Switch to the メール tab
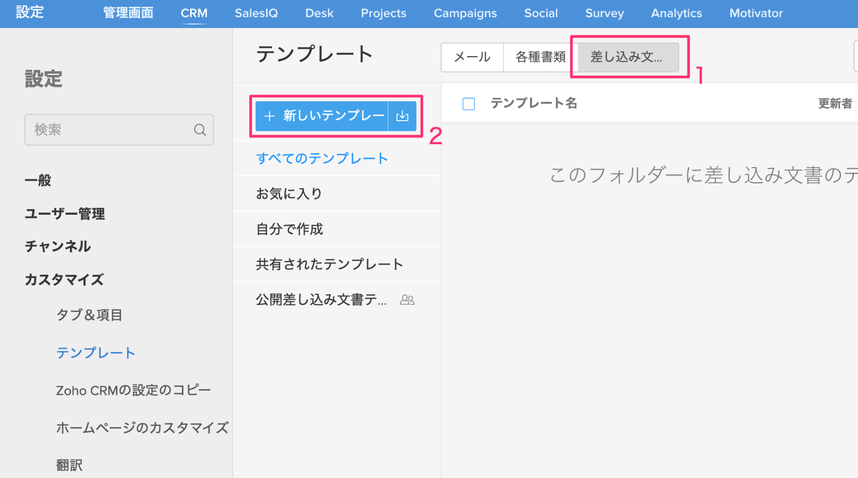The width and height of the screenshot is (858, 478). (x=472, y=57)
